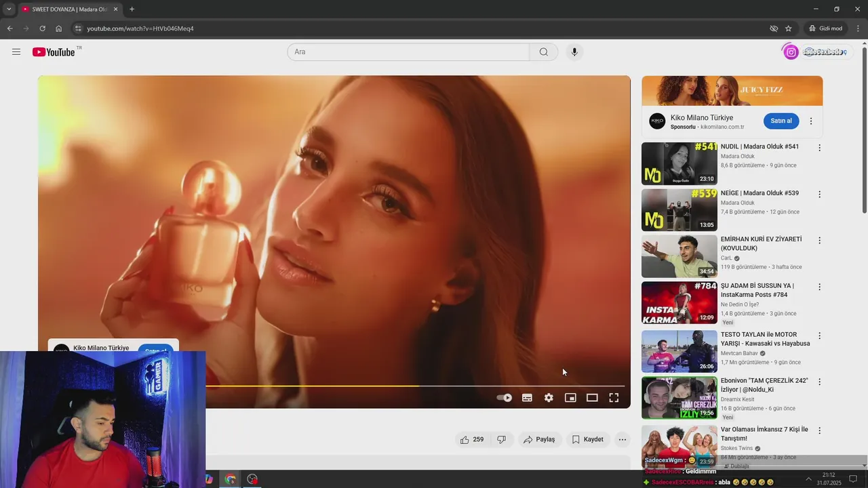The width and height of the screenshot is (868, 488).
Task: Click the URL in address bar
Action: click(x=140, y=28)
